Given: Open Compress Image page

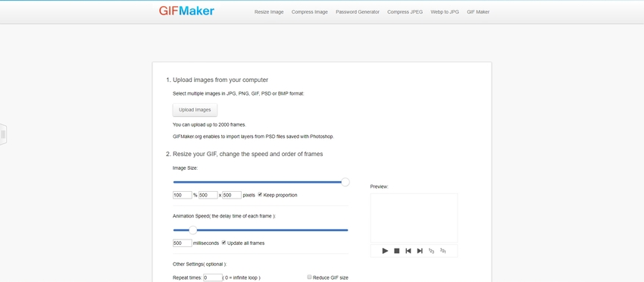Looking at the screenshot, I should 310,12.
